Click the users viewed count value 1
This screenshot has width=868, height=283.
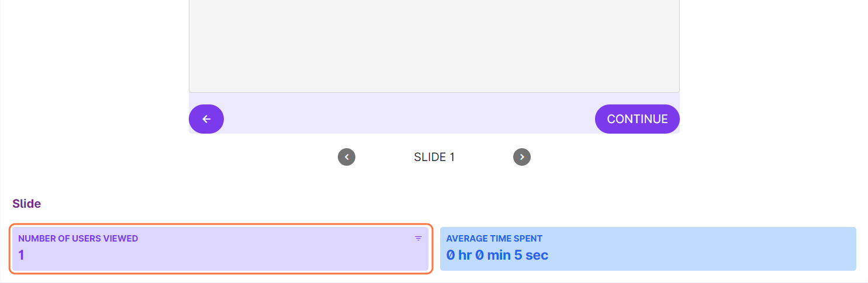[22, 255]
